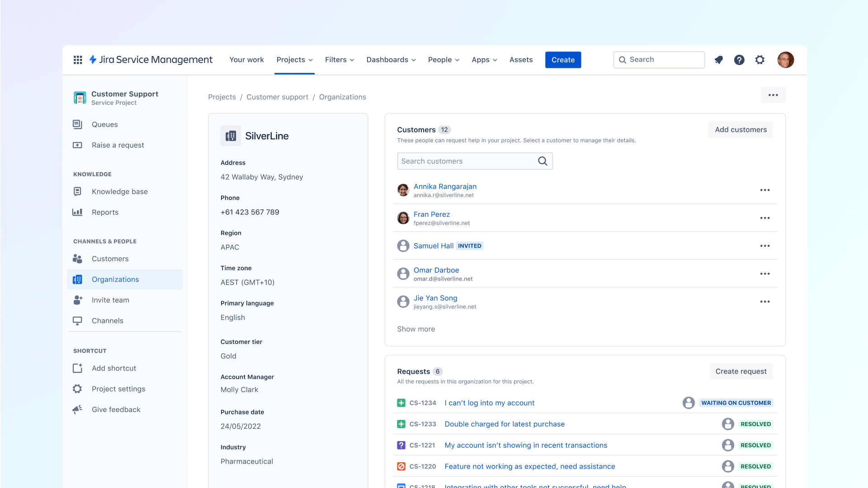Open request I can't log into my account
868x488 pixels.
(x=489, y=403)
